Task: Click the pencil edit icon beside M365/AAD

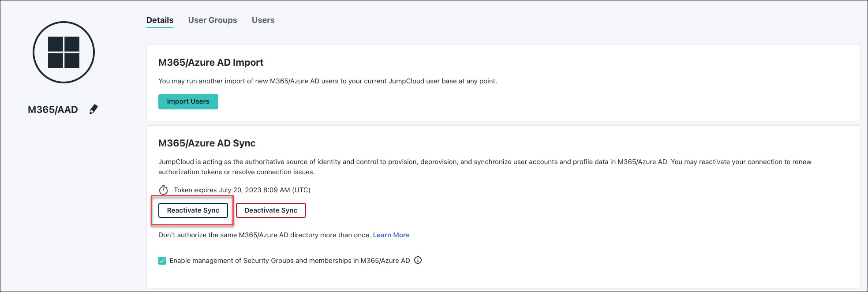Action: point(94,109)
